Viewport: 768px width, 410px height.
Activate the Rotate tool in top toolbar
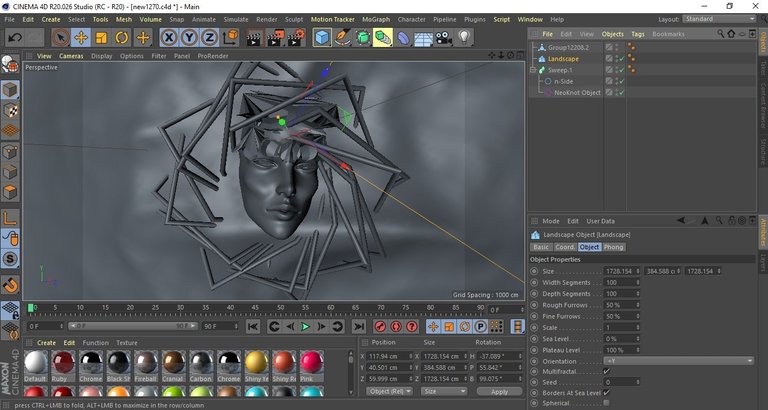point(121,38)
